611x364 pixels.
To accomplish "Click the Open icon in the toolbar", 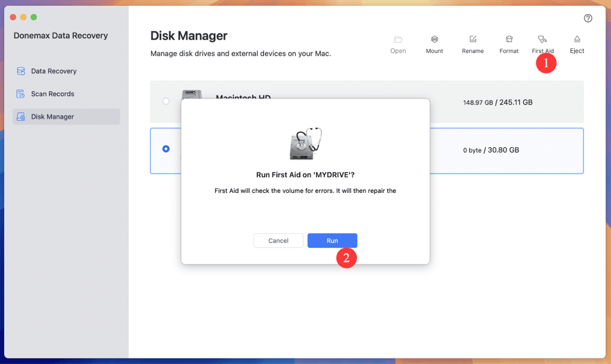I will [x=398, y=43].
